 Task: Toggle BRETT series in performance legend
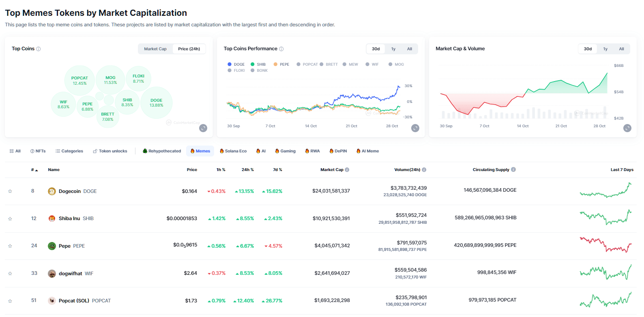(x=328, y=64)
